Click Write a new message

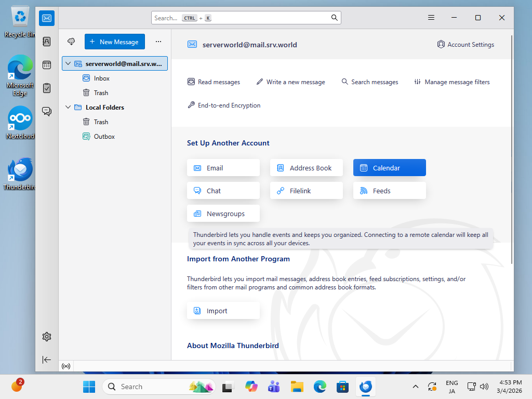291,82
